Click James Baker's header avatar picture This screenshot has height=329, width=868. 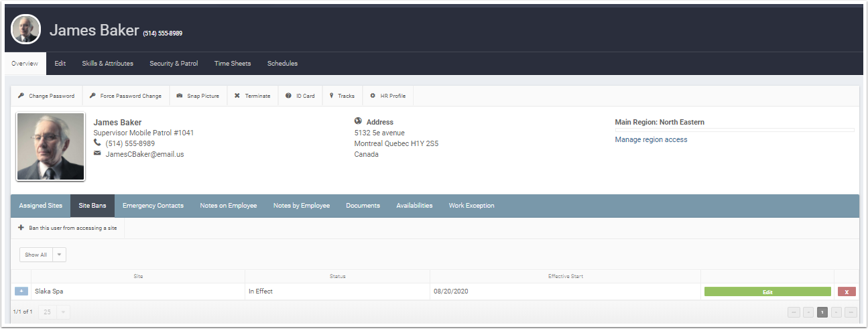26,29
